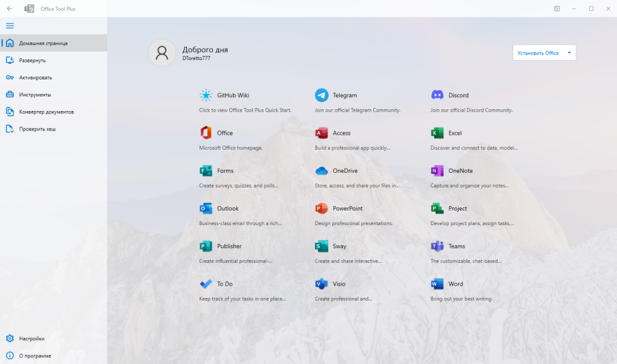Open the Инструменты sidebar item
This screenshot has width=617, height=364.
coord(53,95)
